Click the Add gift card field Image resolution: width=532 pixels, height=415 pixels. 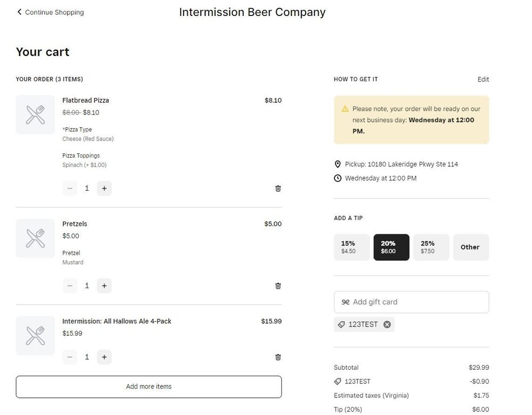(411, 302)
